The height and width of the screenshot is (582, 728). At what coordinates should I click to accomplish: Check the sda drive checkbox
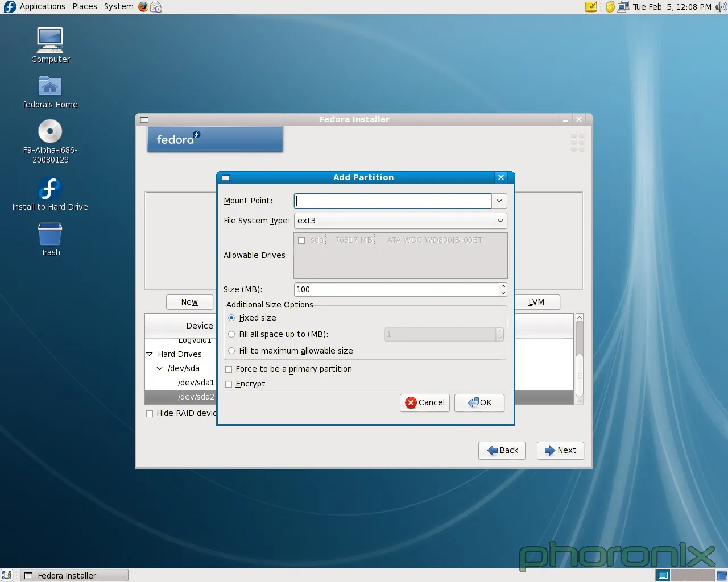(301, 240)
